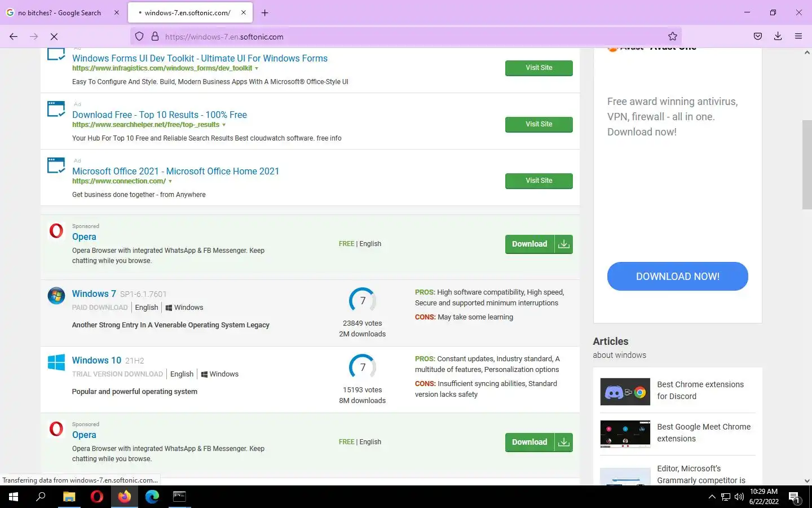Click https://www.infragistics.com ad URL text
Image resolution: width=812 pixels, height=508 pixels.
click(162, 68)
